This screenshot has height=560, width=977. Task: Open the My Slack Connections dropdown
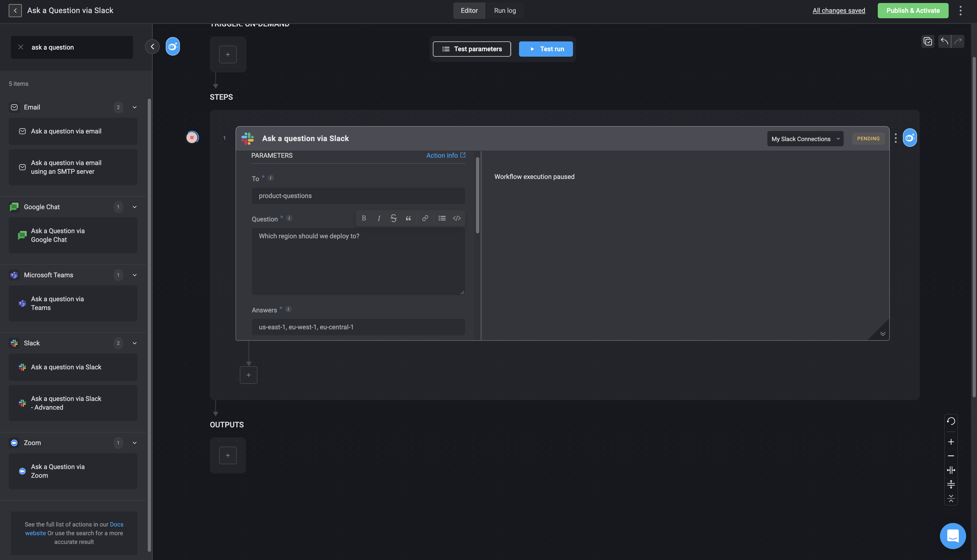pyautogui.click(x=805, y=139)
